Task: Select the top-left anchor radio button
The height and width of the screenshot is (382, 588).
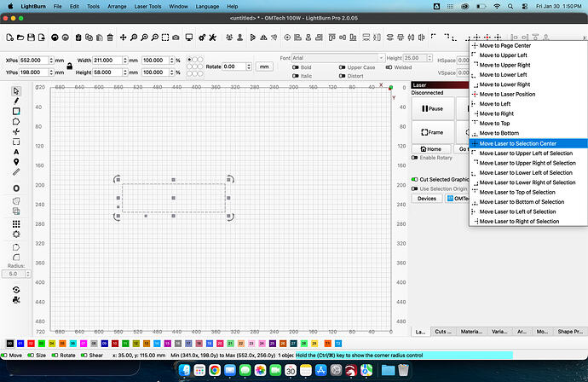Action: pos(189,60)
